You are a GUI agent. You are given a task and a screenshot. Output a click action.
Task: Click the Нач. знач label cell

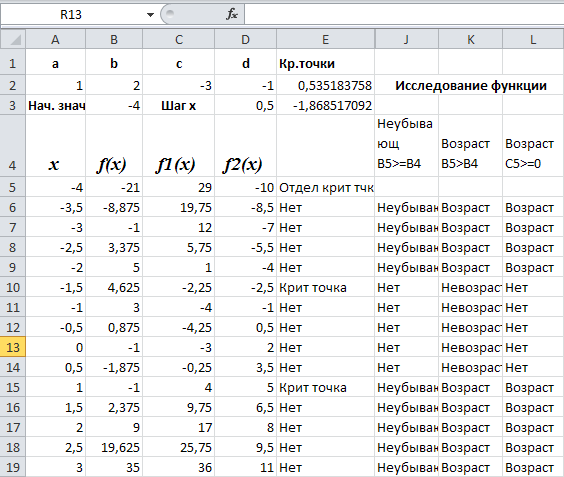(55, 106)
